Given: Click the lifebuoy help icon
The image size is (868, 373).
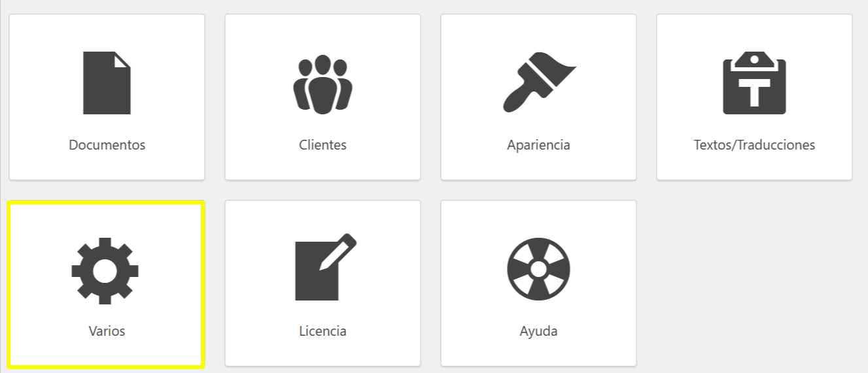Looking at the screenshot, I should [x=539, y=269].
